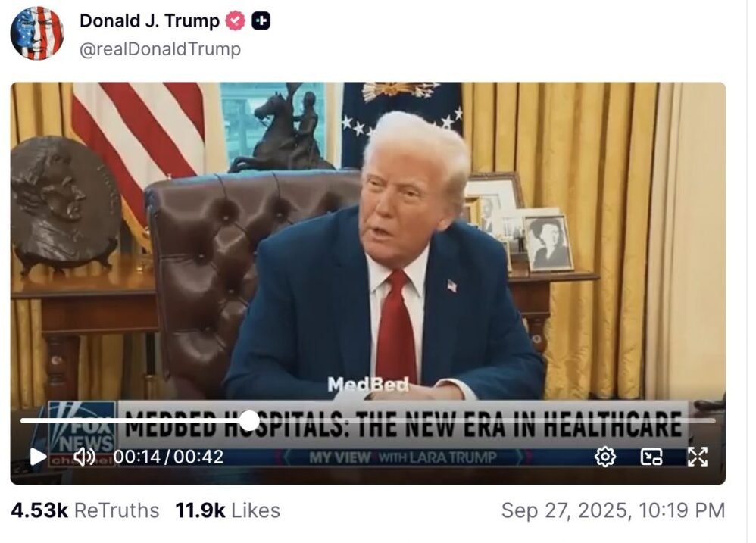756x543 pixels.
Task: Expand video to fullscreen
Action: pos(698,457)
